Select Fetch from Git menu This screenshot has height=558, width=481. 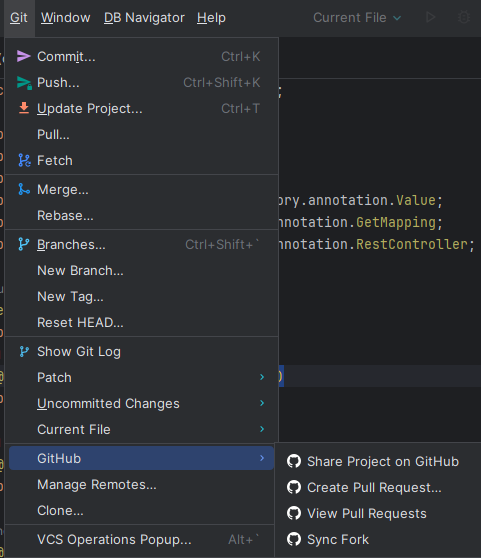pos(141,160)
